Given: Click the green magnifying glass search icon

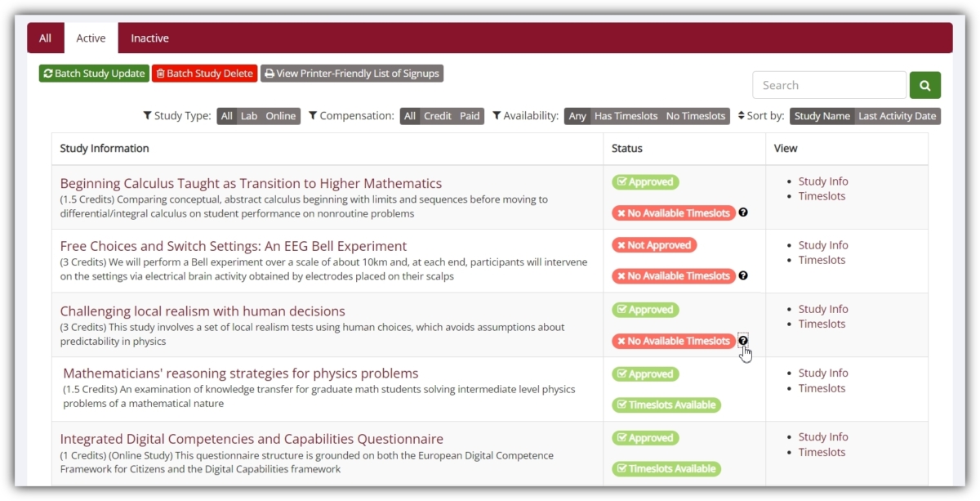Looking at the screenshot, I should 924,84.
